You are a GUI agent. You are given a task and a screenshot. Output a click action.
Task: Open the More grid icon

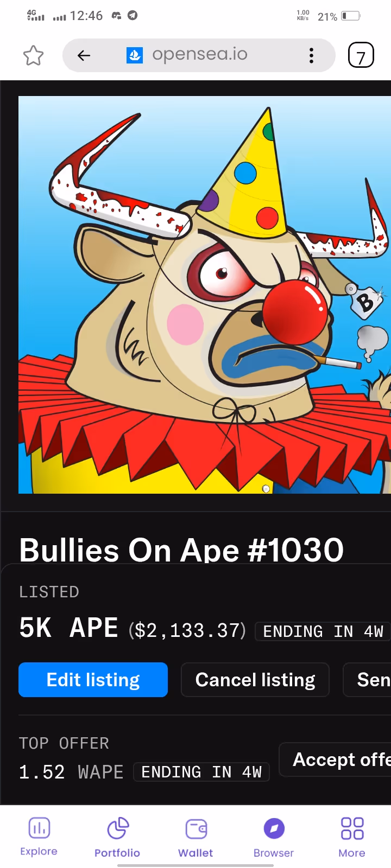coord(352,828)
